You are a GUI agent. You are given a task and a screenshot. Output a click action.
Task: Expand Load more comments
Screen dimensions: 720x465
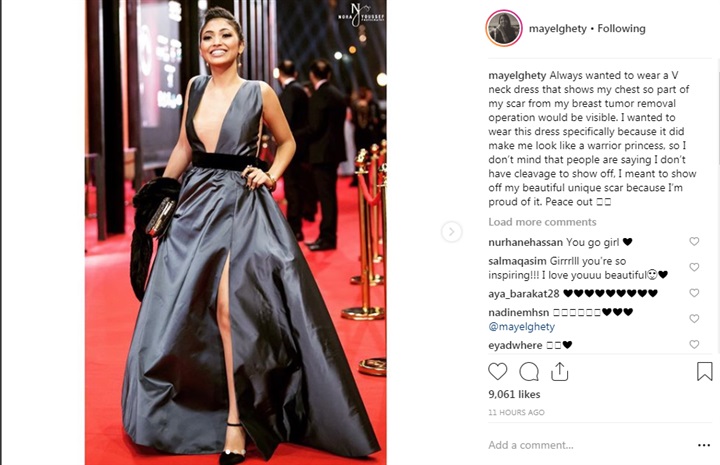pyautogui.click(x=542, y=222)
